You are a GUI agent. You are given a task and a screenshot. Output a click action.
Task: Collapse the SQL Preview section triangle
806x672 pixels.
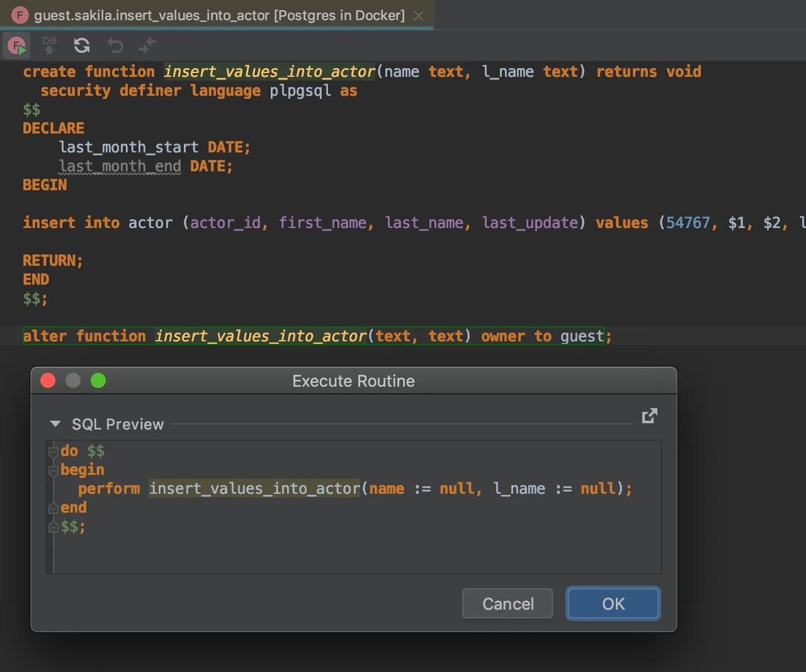pos(55,424)
